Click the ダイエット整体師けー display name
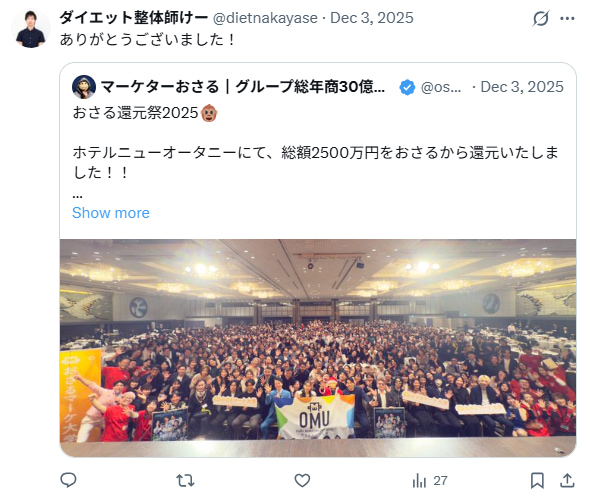Screen dimensions: 590x499 [x=134, y=18]
